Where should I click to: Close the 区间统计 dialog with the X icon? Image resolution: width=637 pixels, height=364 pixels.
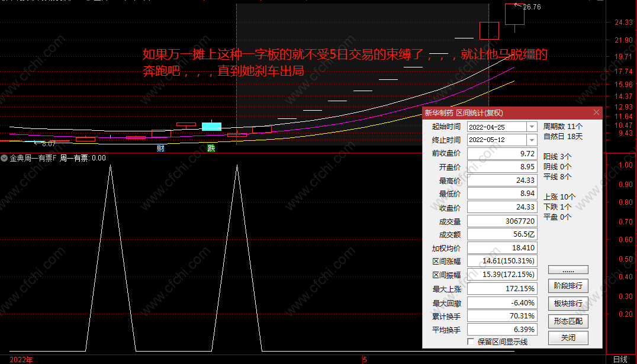coord(596,112)
